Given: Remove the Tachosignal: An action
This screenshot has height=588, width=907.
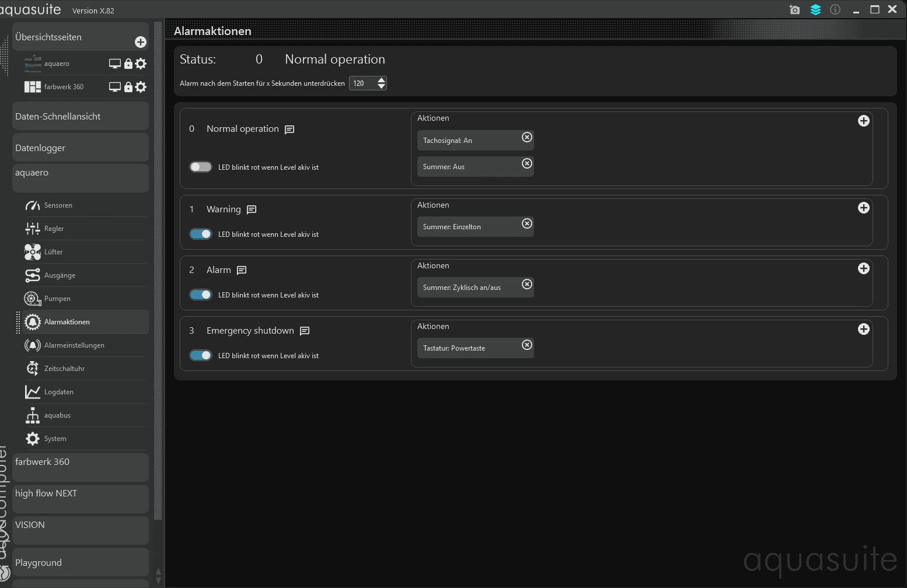Looking at the screenshot, I should [527, 137].
